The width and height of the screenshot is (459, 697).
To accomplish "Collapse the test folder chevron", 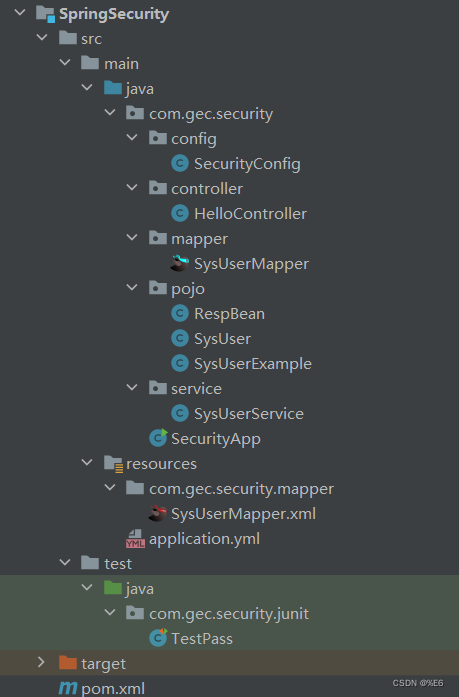I will point(65,562).
